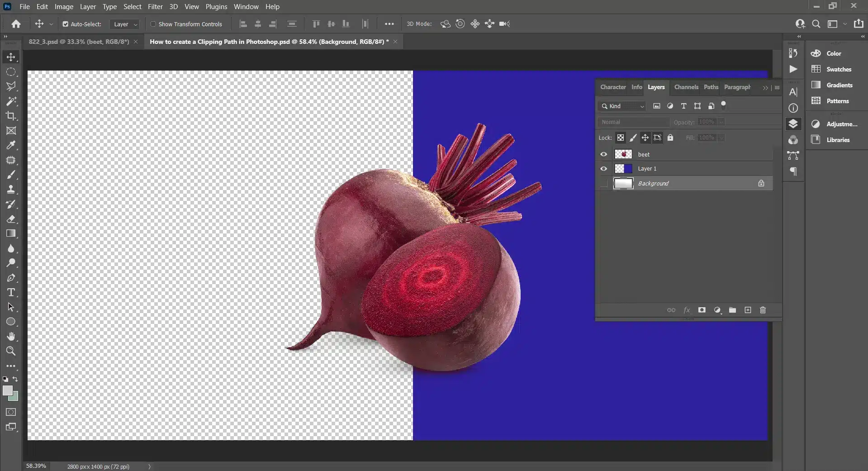
Task: Hide Layer 1 visibility eye
Action: point(603,169)
